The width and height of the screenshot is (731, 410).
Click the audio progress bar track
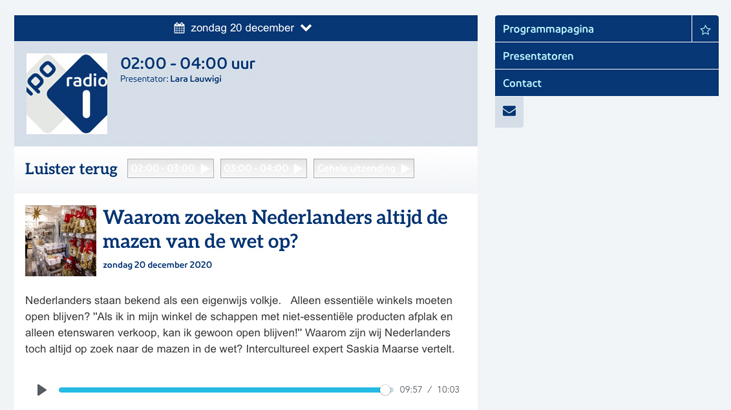(x=226, y=389)
